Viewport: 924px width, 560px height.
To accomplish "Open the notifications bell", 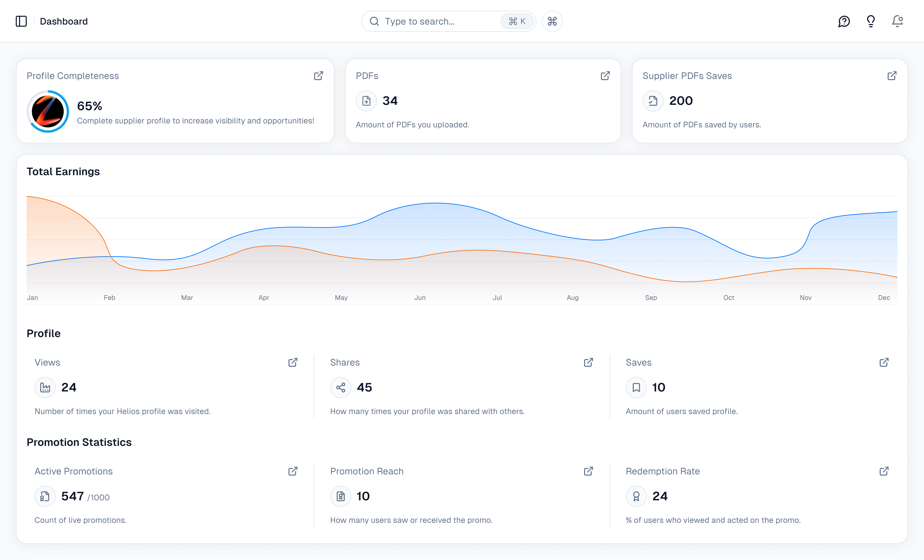I will [897, 21].
